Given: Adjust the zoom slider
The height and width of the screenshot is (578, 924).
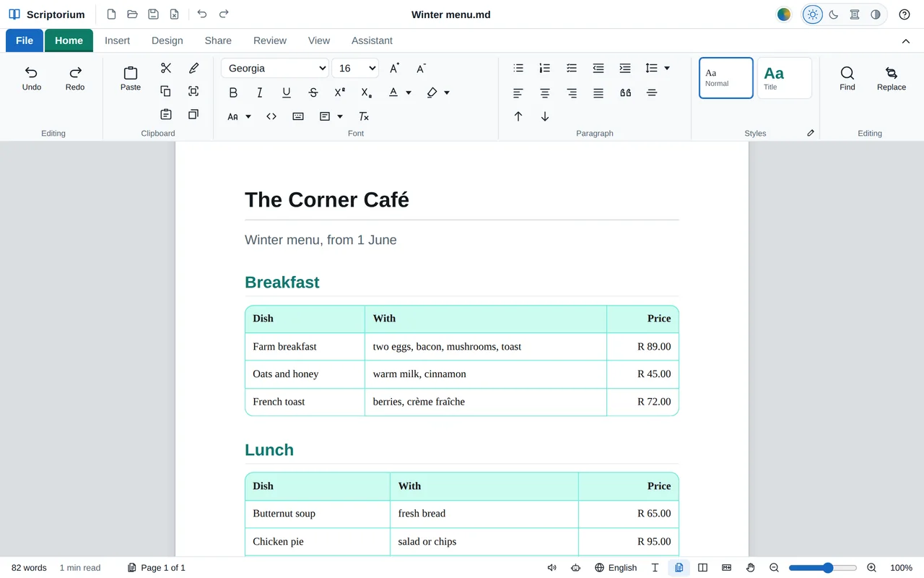Looking at the screenshot, I should tap(823, 568).
